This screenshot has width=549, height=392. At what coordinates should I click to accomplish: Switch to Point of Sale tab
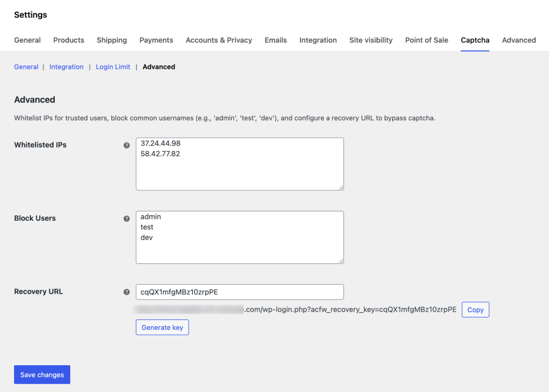coord(426,40)
